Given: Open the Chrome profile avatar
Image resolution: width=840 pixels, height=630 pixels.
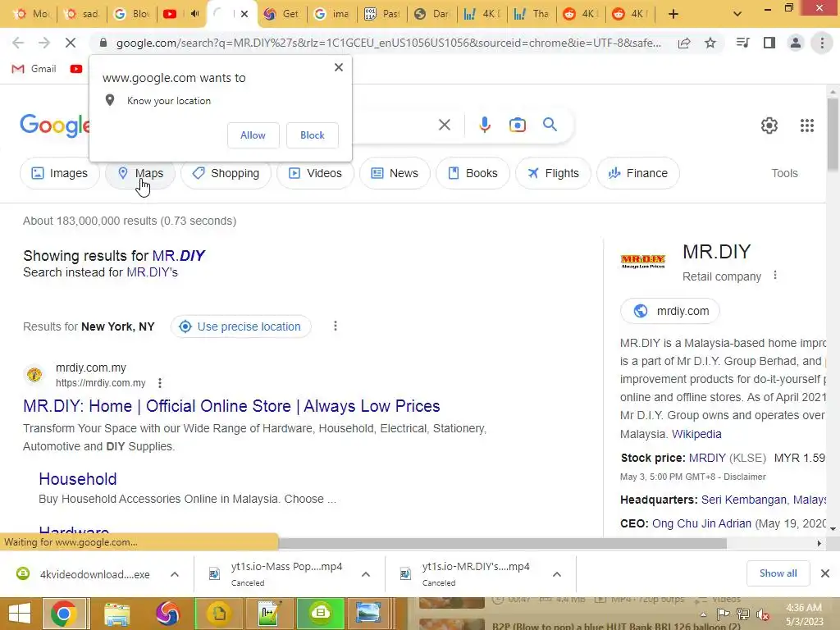Looking at the screenshot, I should (x=796, y=43).
